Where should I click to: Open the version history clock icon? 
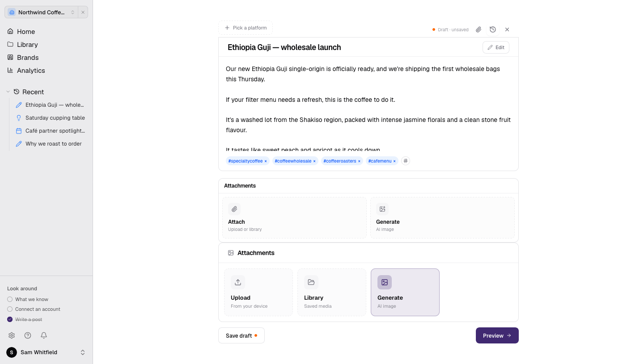click(x=493, y=29)
